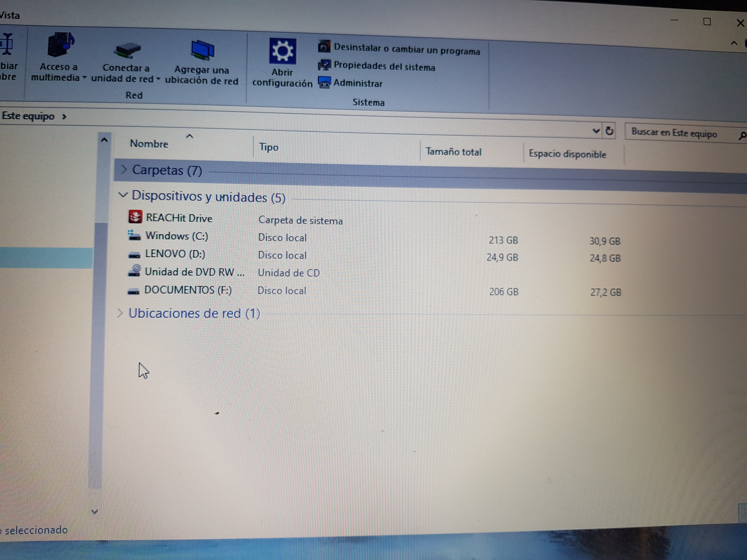Open the Vista ribbon tab
The image size is (747, 560).
(x=9, y=16)
